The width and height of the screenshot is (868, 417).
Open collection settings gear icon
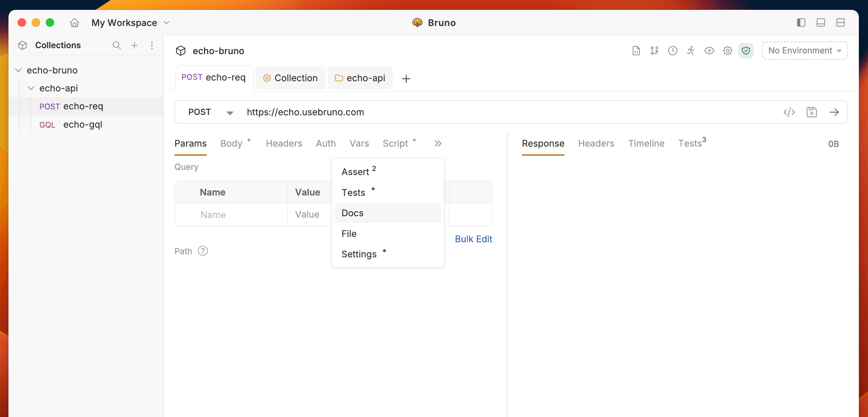(727, 51)
